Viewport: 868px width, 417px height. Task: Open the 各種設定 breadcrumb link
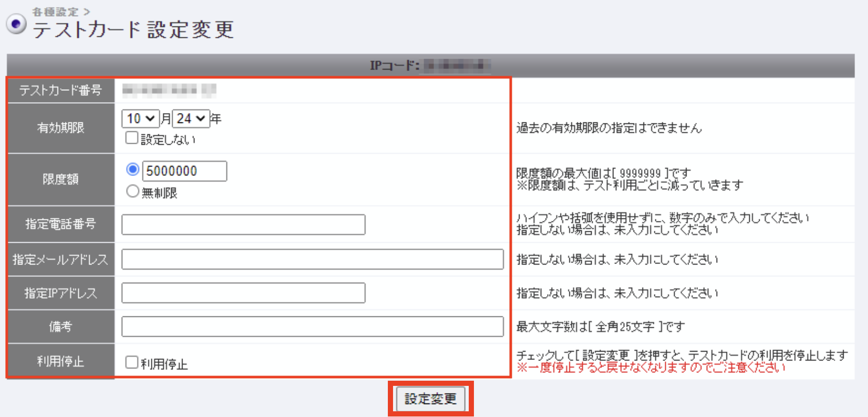pos(55,11)
